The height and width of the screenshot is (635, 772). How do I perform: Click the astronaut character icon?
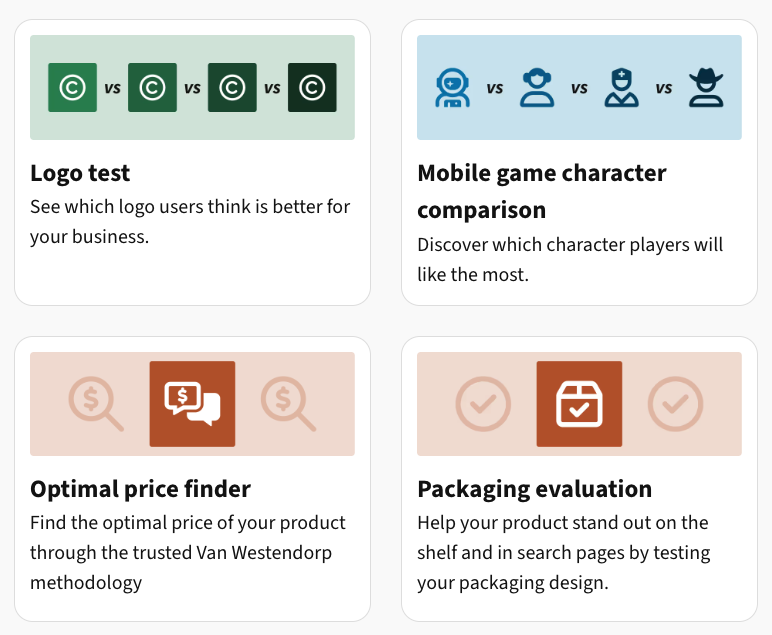tap(452, 88)
